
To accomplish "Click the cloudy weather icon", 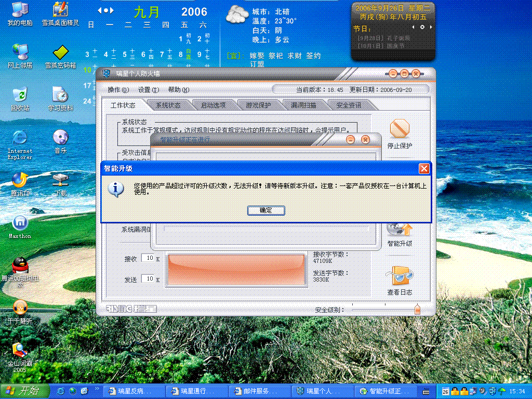I will pyautogui.click(x=237, y=15).
